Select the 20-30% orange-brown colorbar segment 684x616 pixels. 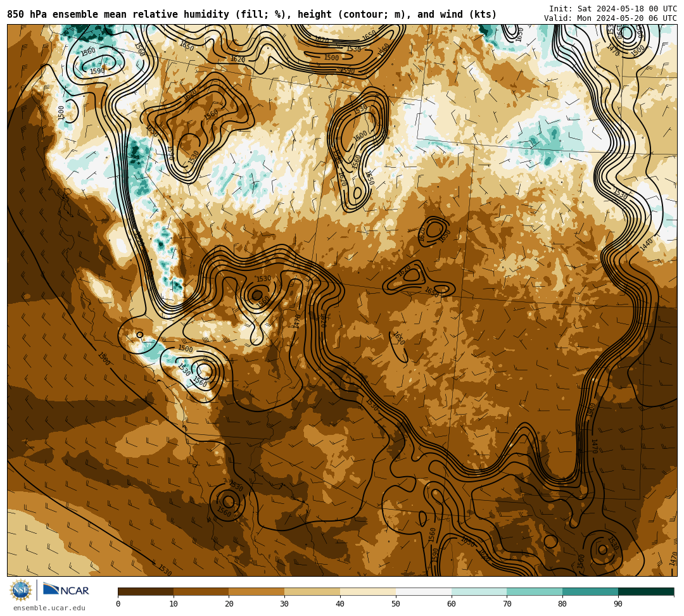pyautogui.click(x=256, y=591)
